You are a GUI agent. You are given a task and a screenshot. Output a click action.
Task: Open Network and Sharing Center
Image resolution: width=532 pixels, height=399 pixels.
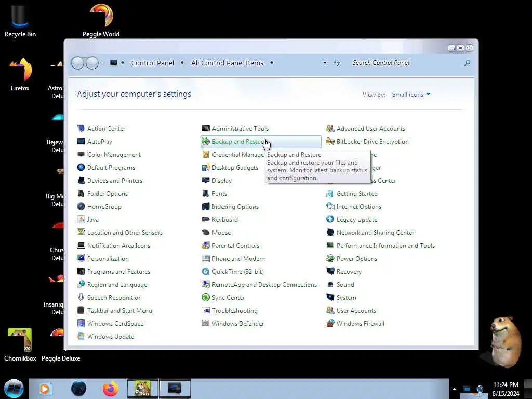(375, 232)
